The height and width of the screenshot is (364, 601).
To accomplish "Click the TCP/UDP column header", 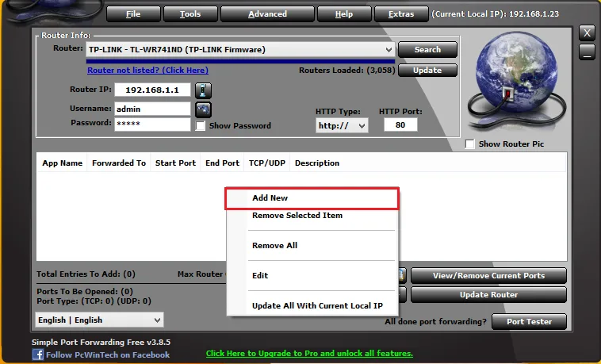I will [267, 163].
